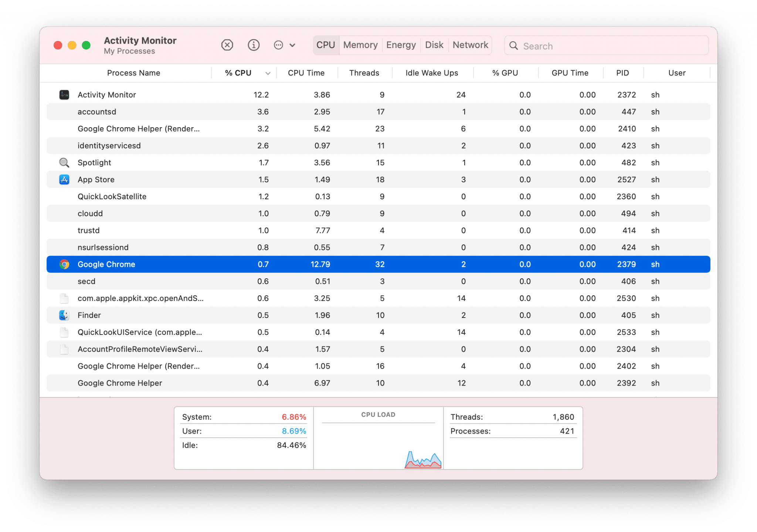Screen dimensions: 757x532
Task: Select the cloudd process
Action: tap(378, 213)
